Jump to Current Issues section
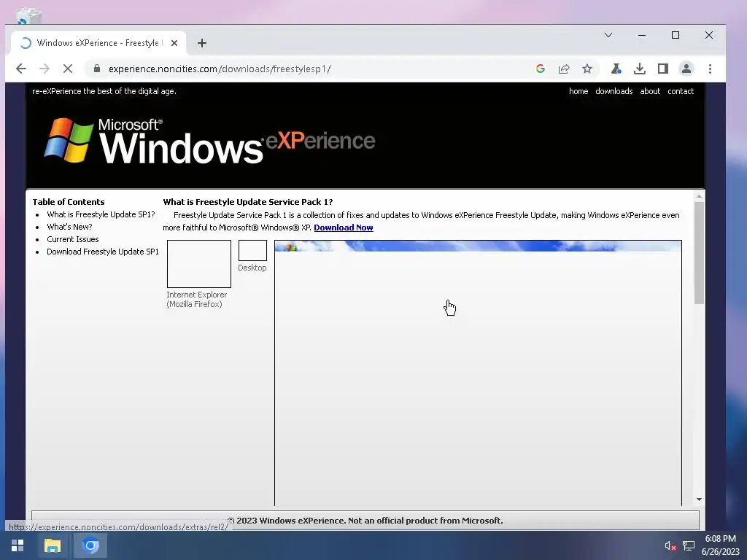 72,239
